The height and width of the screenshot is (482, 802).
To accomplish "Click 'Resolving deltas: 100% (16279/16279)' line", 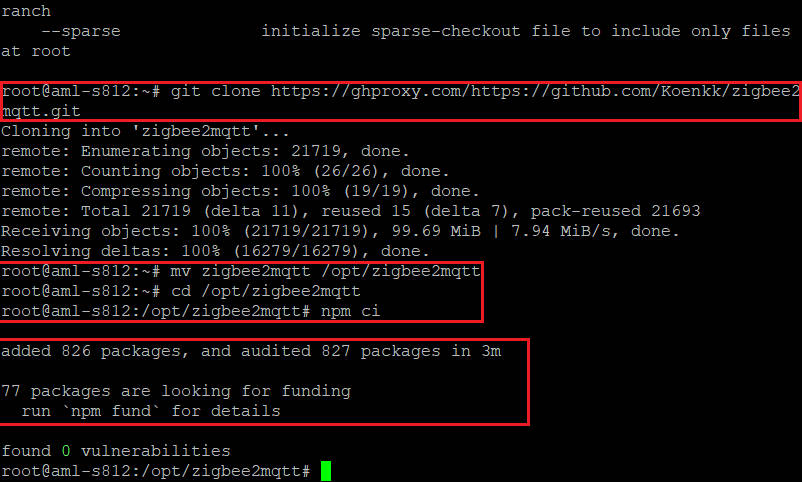I will 215,251.
